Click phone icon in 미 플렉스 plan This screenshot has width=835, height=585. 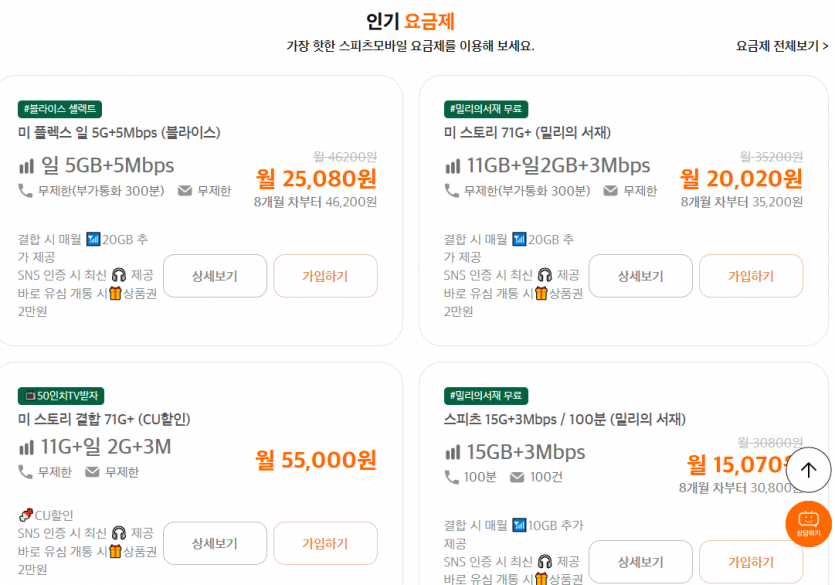[26, 191]
